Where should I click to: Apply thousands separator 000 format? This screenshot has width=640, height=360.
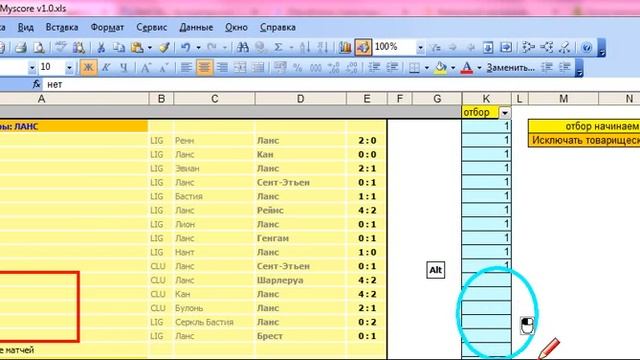pos(316,67)
